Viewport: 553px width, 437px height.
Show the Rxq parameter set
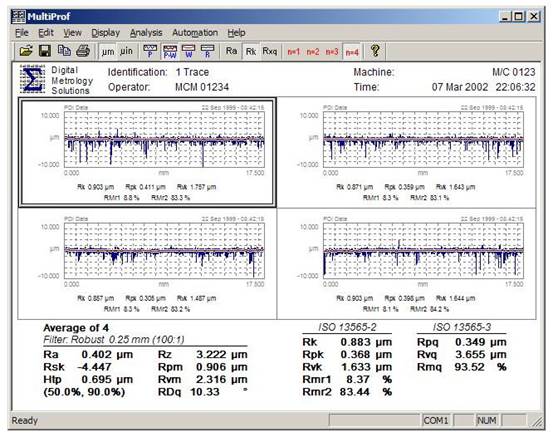270,51
